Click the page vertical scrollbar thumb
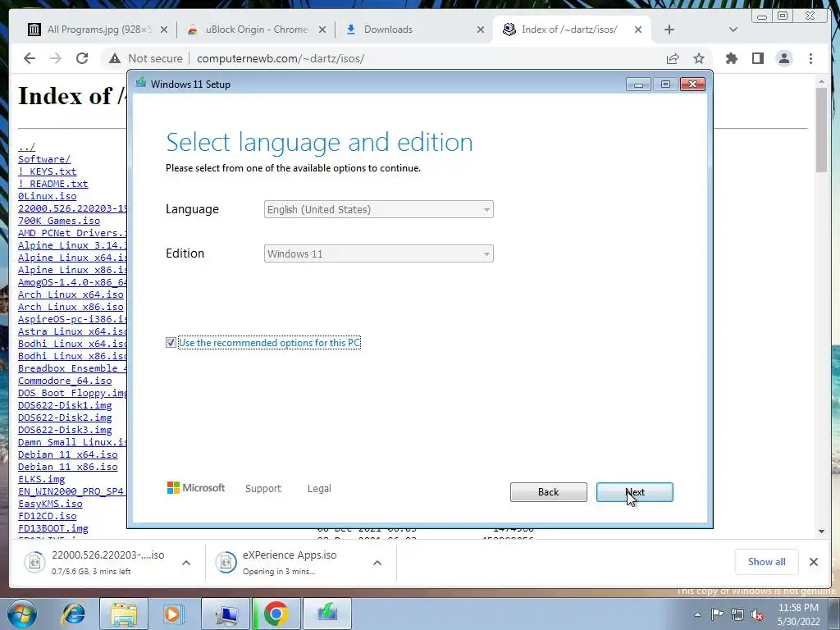 821,130
